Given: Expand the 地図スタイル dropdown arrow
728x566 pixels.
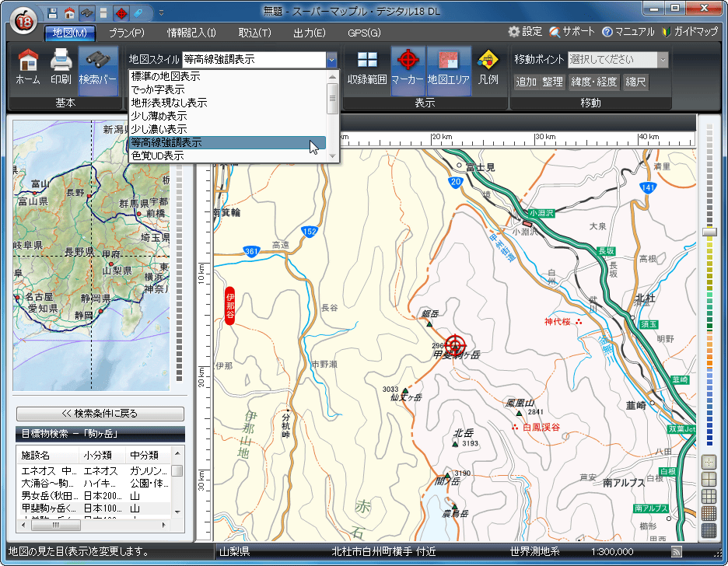Looking at the screenshot, I should point(331,60).
